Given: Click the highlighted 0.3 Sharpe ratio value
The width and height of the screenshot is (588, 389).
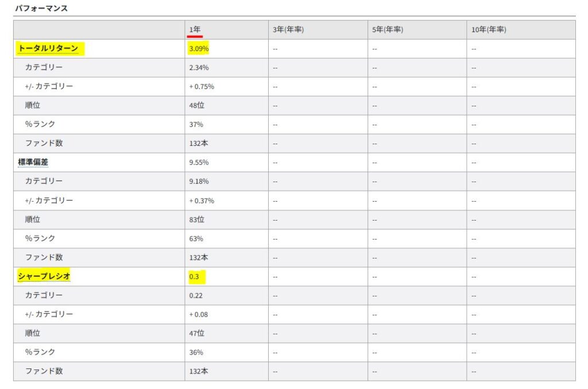Looking at the screenshot, I should click(194, 277).
